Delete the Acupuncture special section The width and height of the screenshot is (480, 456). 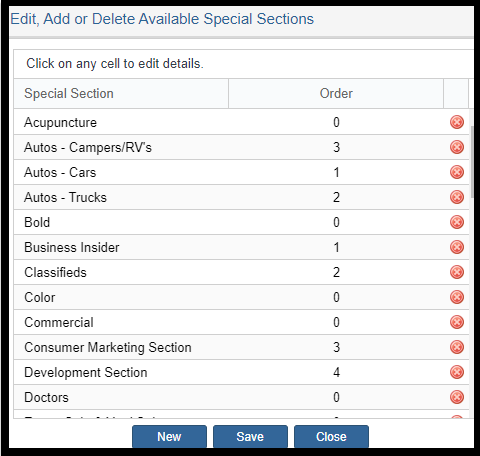tap(457, 122)
